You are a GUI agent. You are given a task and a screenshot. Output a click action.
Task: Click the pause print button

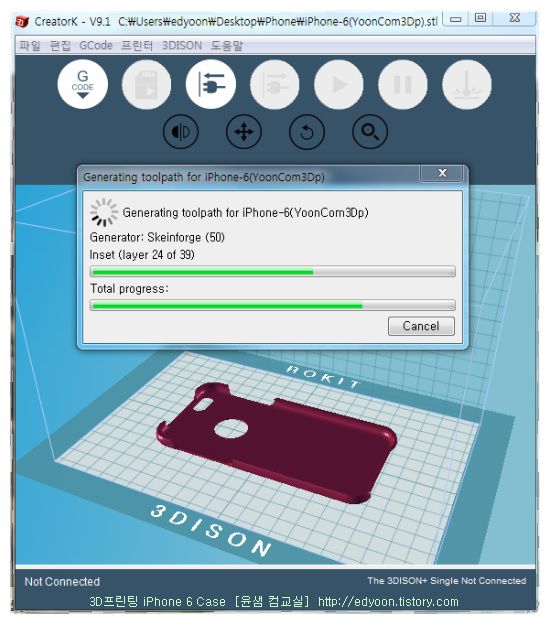[x=403, y=84]
